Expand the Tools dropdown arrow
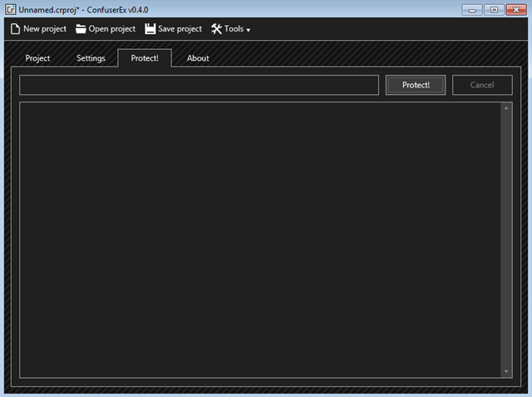Image resolution: width=532 pixels, height=397 pixels. (x=248, y=30)
